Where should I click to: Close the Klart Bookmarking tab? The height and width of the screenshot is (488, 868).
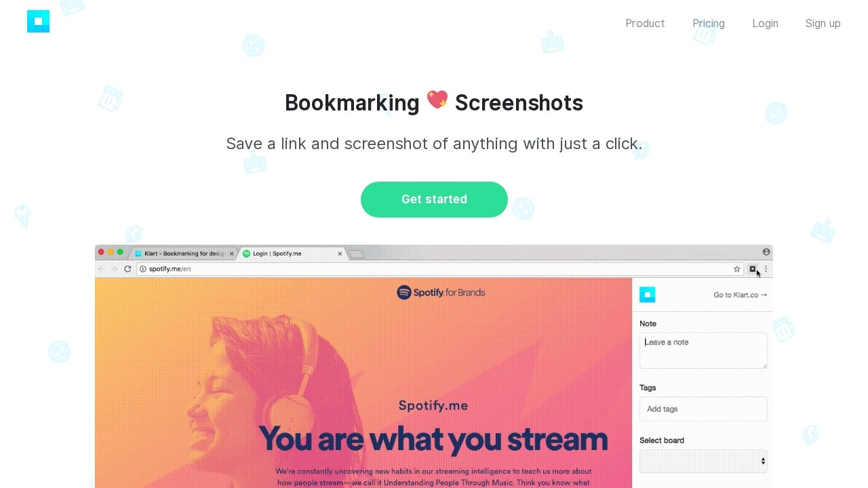pos(232,253)
